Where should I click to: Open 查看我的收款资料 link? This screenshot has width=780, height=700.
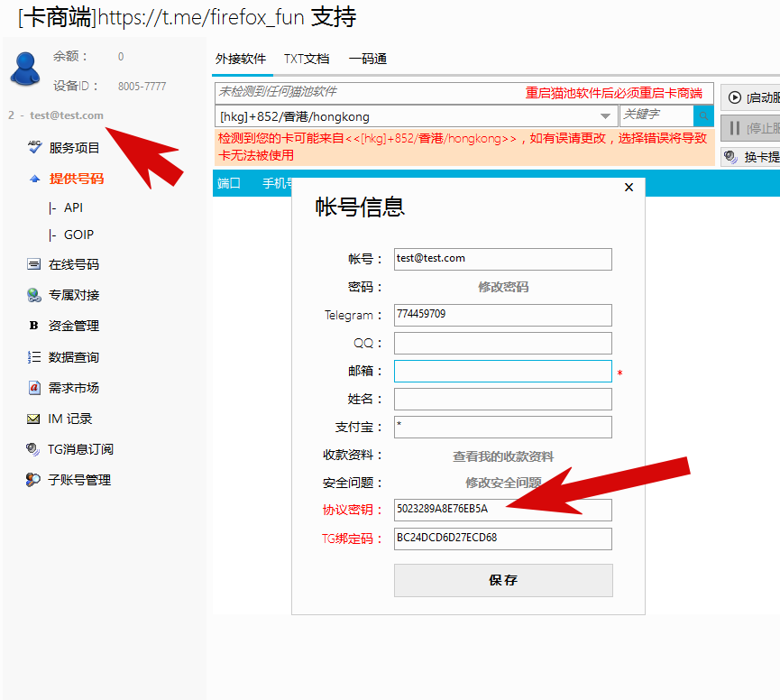[503, 456]
